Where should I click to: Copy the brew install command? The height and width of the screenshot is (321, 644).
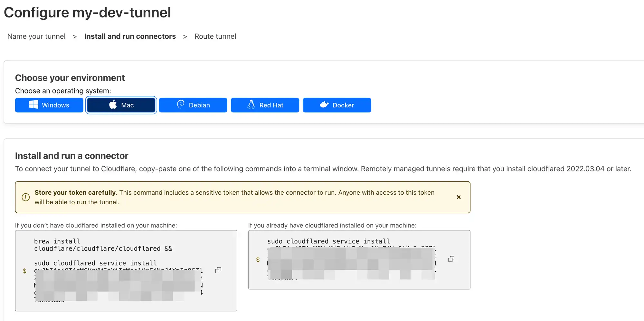pyautogui.click(x=218, y=270)
